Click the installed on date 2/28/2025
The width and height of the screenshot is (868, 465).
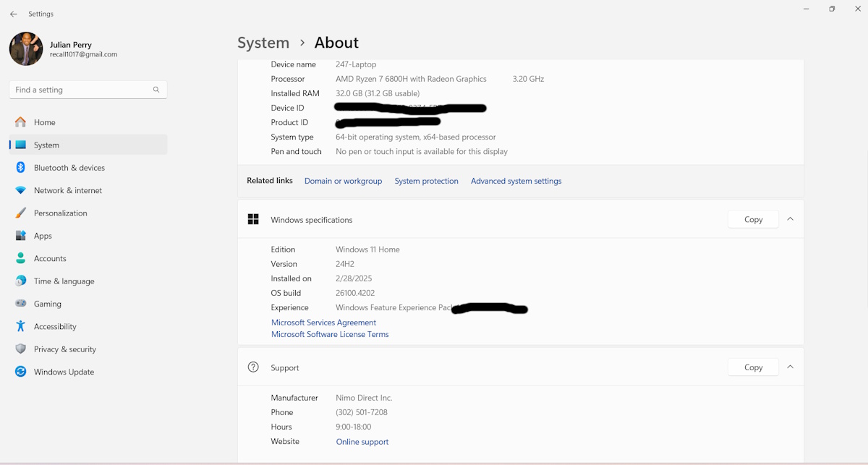354,278
